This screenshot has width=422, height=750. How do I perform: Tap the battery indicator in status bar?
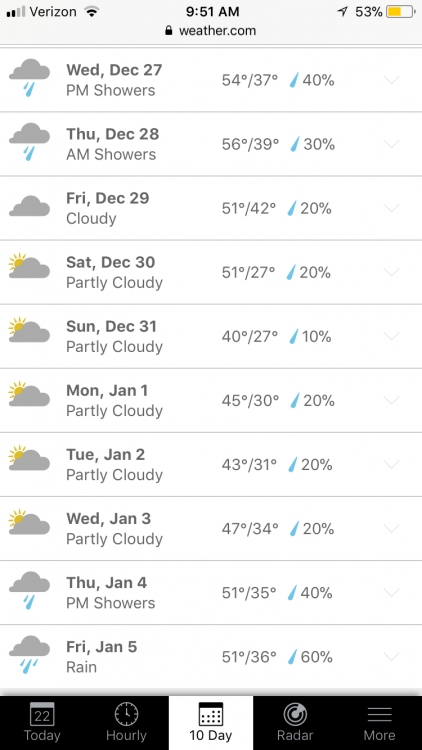[401, 12]
